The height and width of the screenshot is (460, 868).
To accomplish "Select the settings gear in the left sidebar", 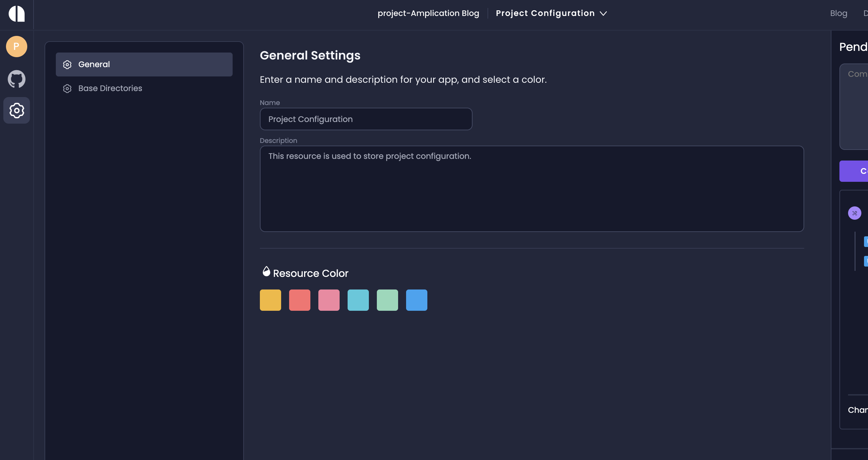I will pyautogui.click(x=16, y=110).
